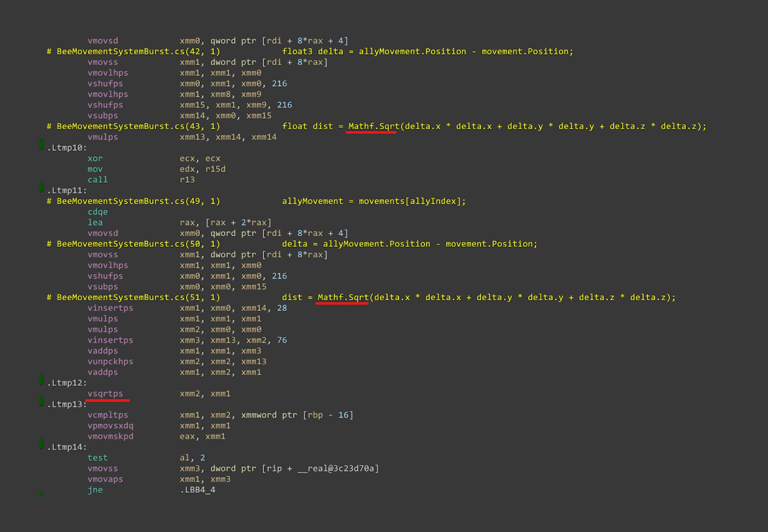The image size is (768, 532).
Task: Click the underlined vsqrtps mnemonic
Action: (105, 393)
